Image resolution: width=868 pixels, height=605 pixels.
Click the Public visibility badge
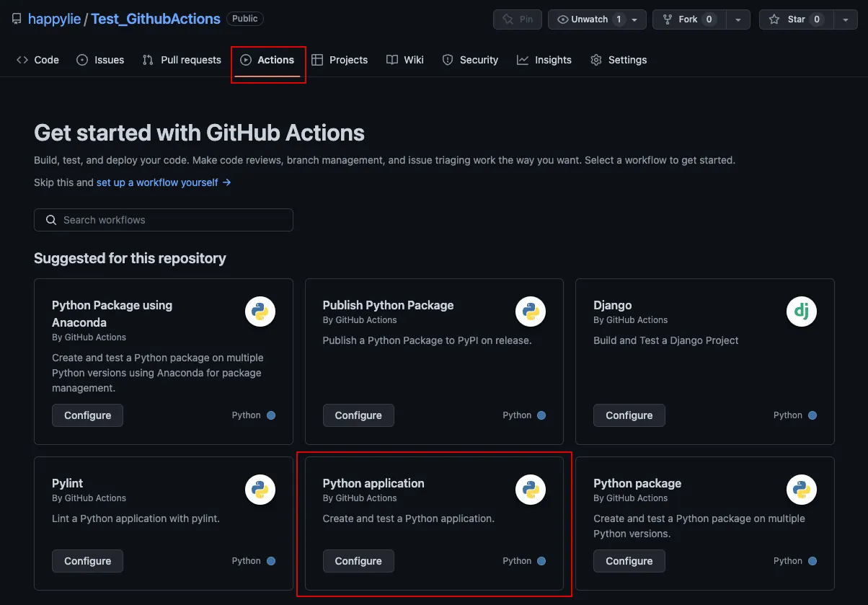click(245, 19)
